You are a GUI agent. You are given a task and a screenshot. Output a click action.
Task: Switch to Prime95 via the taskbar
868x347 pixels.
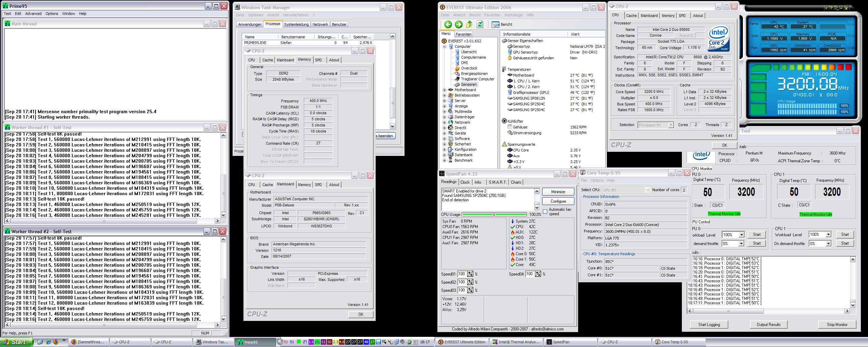(x=255, y=342)
